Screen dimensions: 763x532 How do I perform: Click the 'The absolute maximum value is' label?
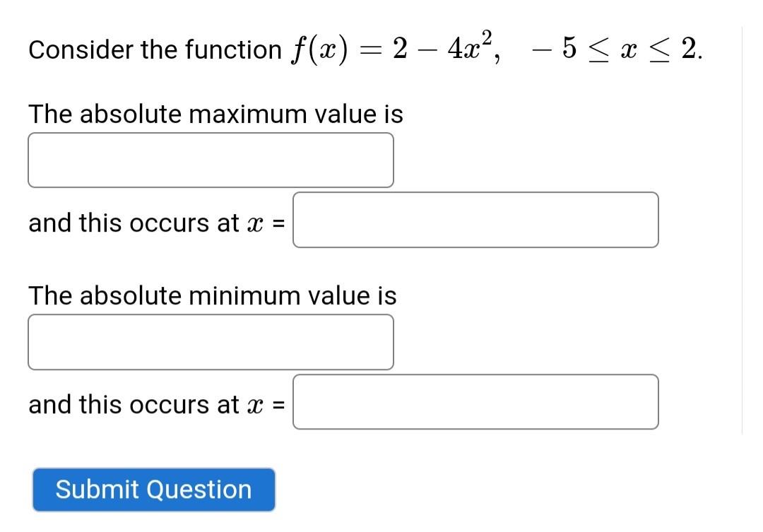pos(215,114)
